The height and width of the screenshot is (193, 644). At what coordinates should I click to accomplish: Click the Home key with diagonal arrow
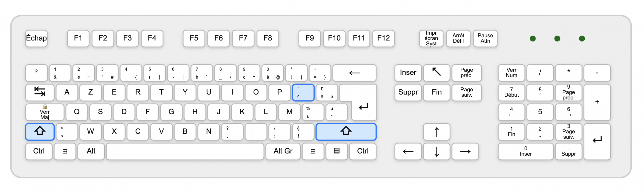[x=436, y=73]
